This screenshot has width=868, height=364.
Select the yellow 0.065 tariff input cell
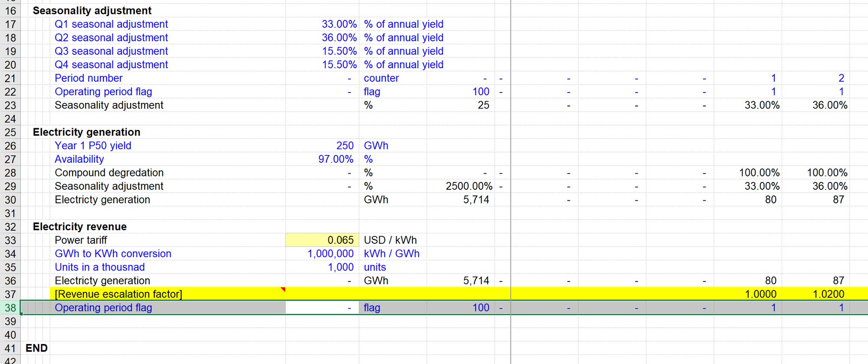[x=322, y=240]
